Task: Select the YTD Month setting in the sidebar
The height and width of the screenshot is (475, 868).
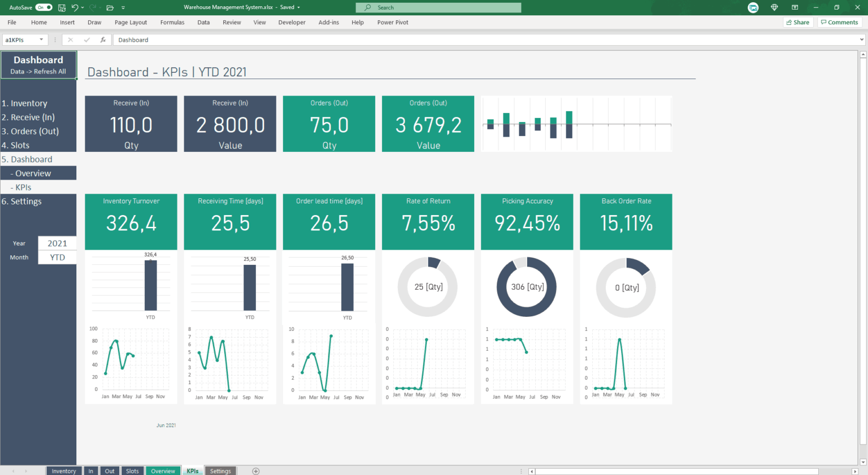Action: click(x=57, y=257)
